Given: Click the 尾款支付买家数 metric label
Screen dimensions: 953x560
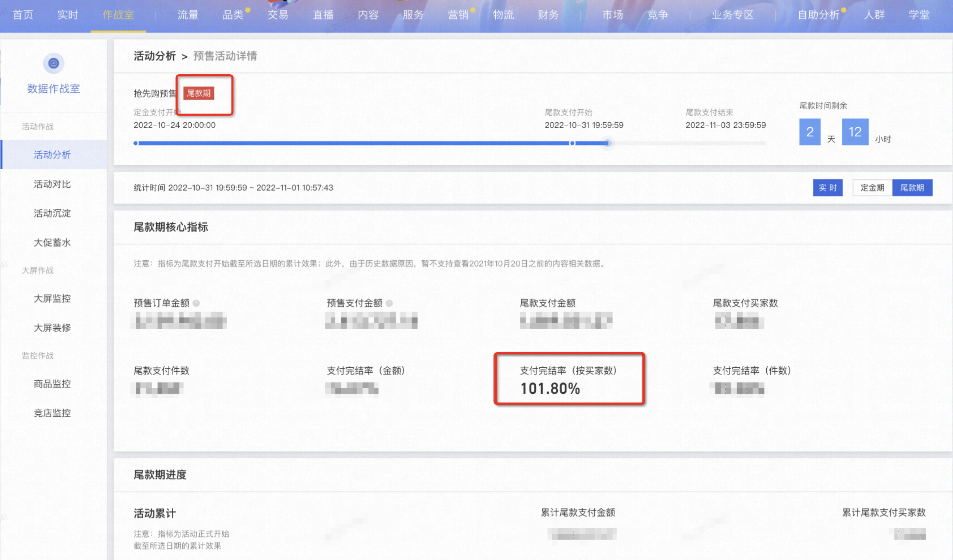Looking at the screenshot, I should (x=745, y=303).
